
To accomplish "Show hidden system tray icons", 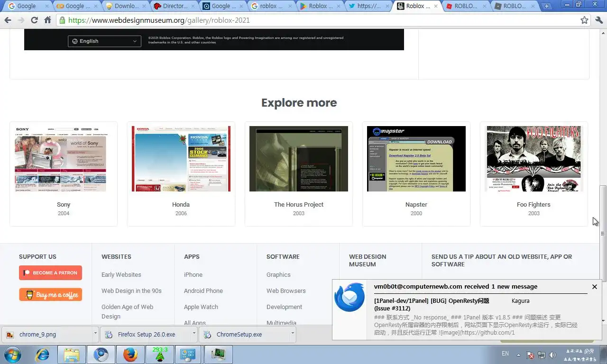I will tap(518, 355).
